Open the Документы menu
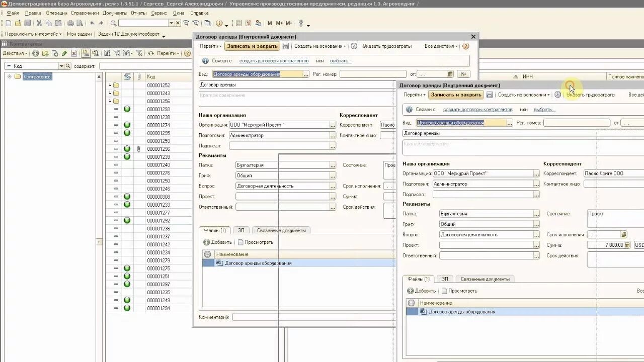 (115, 13)
